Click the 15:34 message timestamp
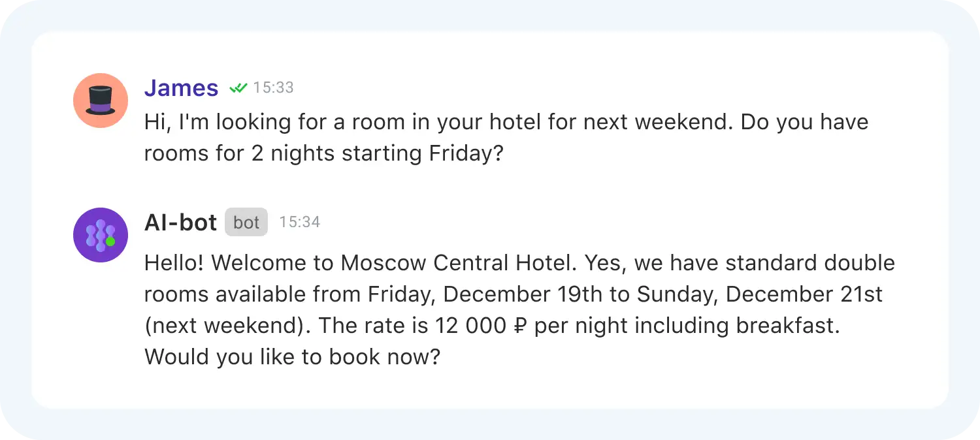Image resolution: width=980 pixels, height=440 pixels. click(299, 223)
